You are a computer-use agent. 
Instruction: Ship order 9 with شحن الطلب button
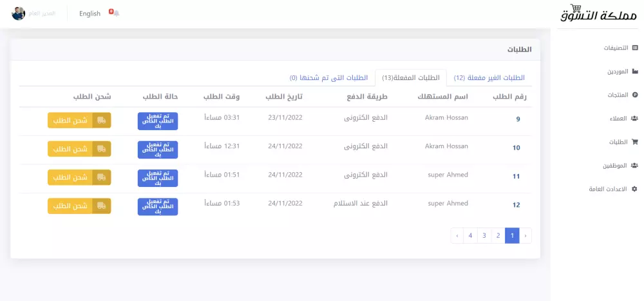pos(79,120)
